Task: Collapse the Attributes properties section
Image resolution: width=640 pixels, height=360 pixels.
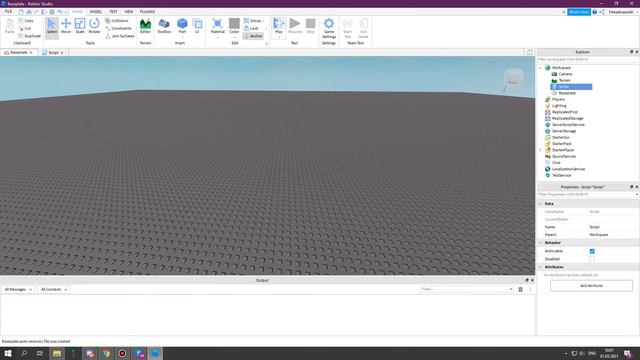Action: click(540, 267)
